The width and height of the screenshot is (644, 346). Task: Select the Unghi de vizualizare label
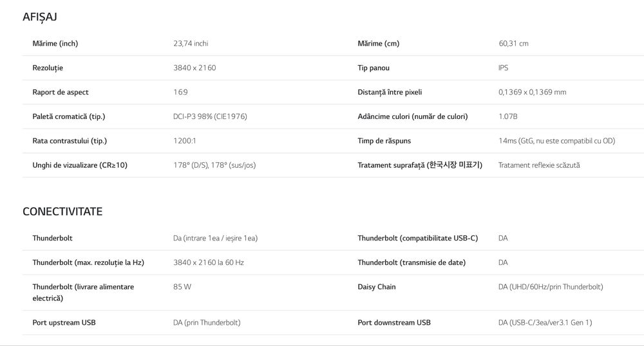(80, 165)
